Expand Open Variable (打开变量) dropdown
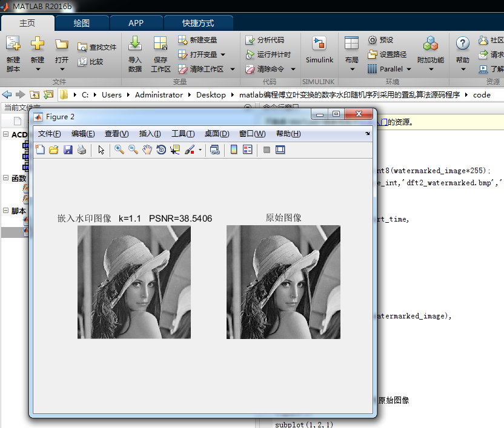The image size is (504, 428). tap(223, 54)
